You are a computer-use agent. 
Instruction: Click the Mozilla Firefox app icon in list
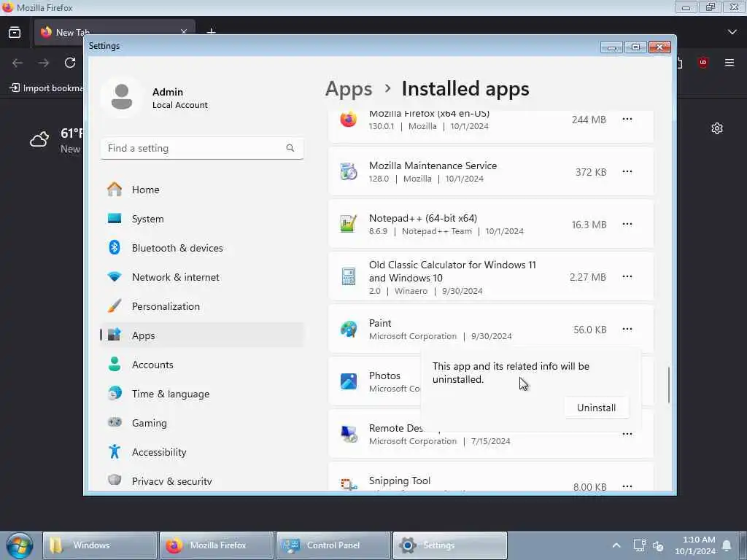[348, 119]
